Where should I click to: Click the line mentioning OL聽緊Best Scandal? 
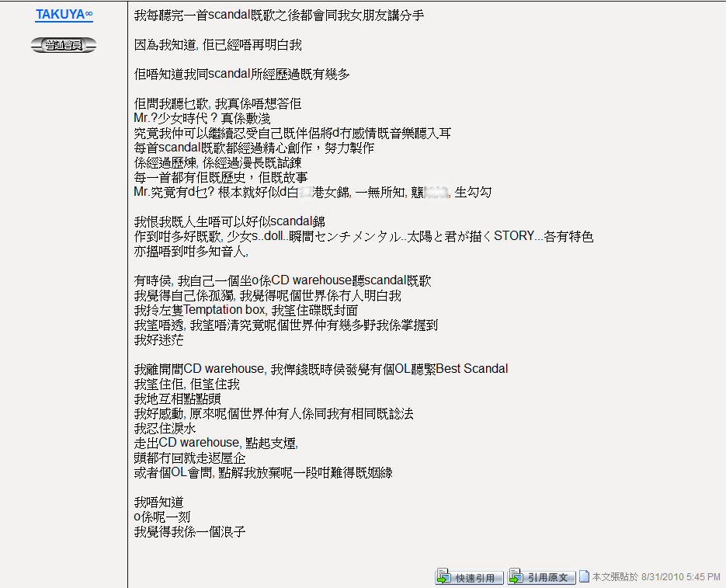coord(321,369)
